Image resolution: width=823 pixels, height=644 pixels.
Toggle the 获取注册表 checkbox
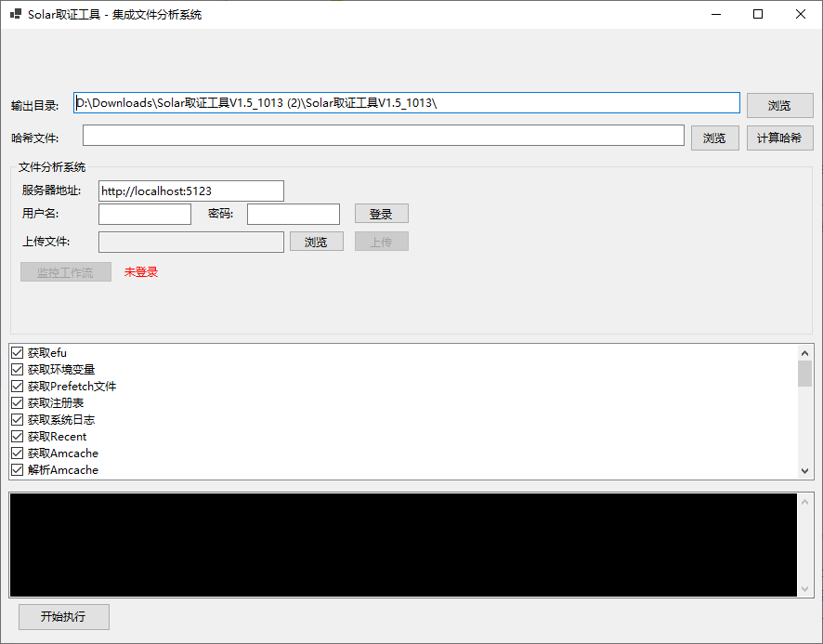[x=17, y=403]
